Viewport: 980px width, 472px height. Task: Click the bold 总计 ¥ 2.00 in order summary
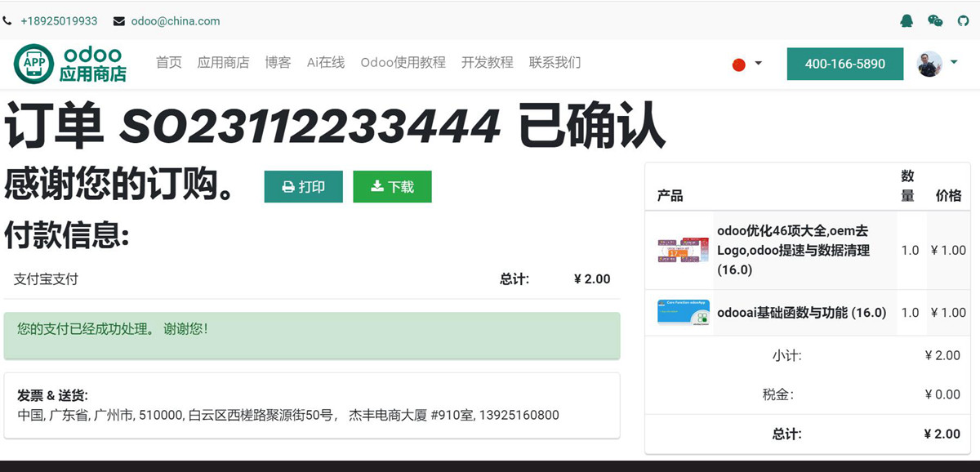coord(942,434)
